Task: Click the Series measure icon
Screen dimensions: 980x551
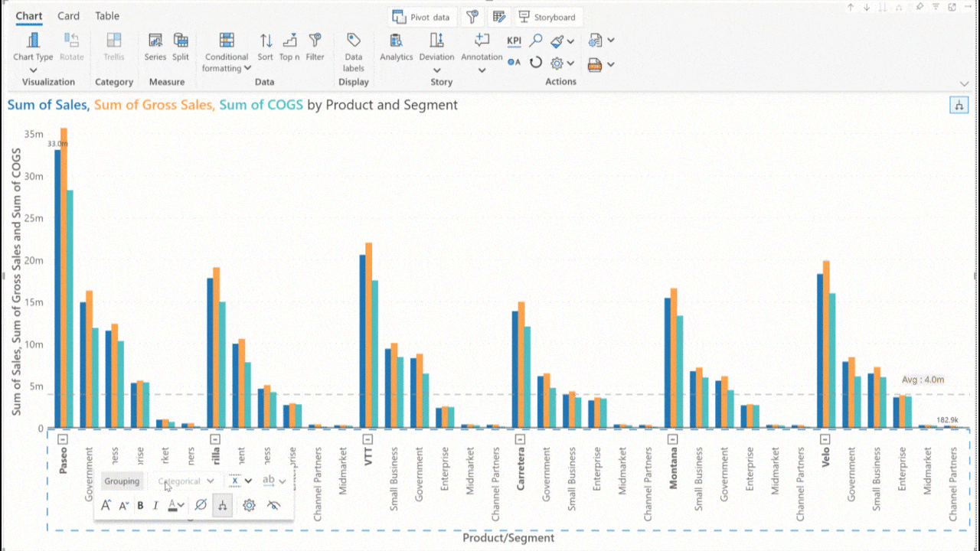Action: click(x=155, y=41)
